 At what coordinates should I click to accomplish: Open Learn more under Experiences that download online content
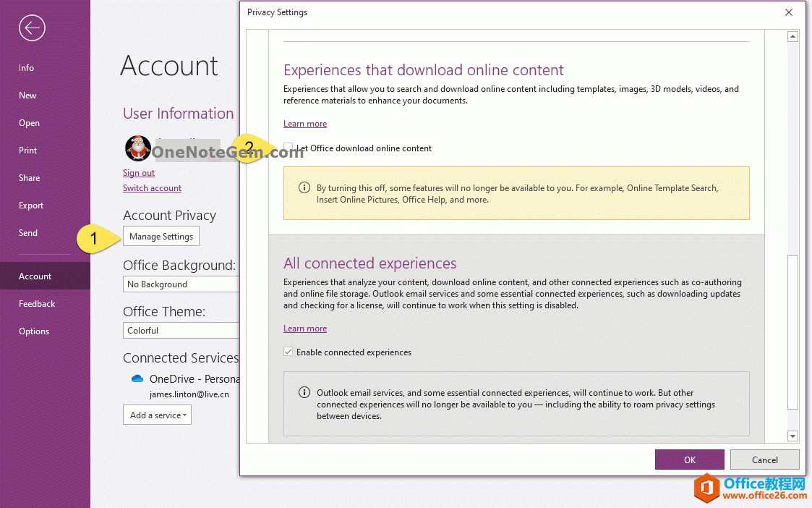304,123
